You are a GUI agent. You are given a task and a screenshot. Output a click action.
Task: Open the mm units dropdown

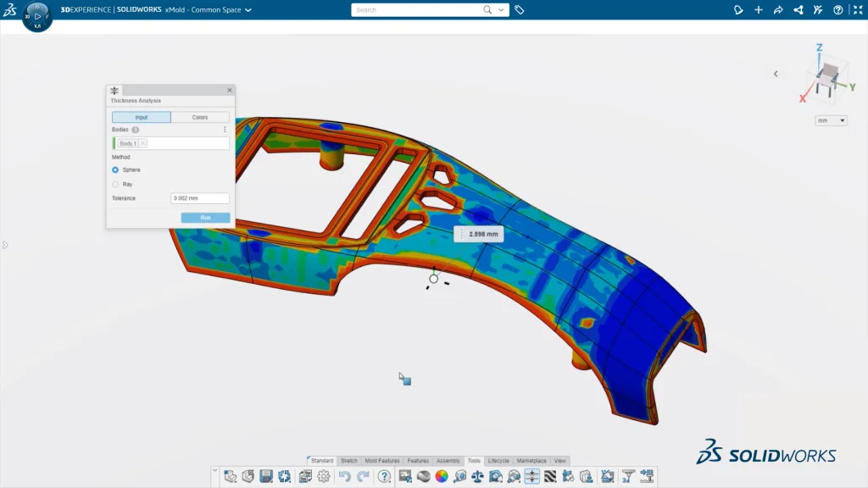(x=831, y=119)
